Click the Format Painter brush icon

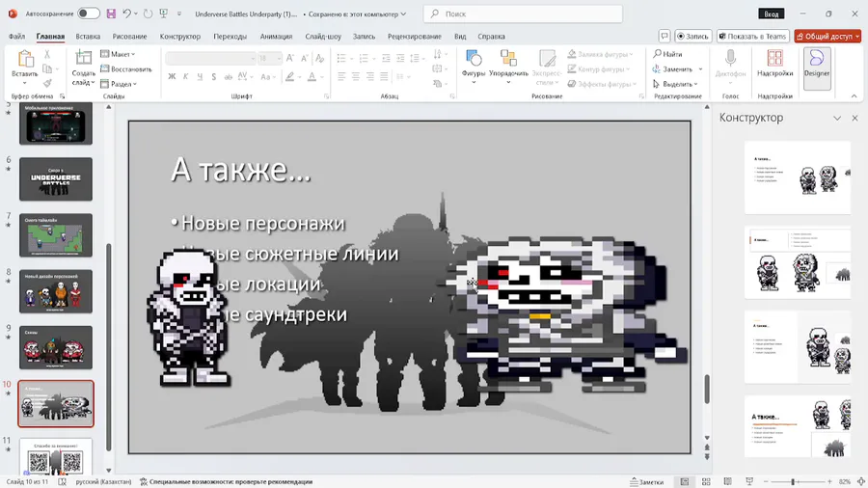[47, 84]
